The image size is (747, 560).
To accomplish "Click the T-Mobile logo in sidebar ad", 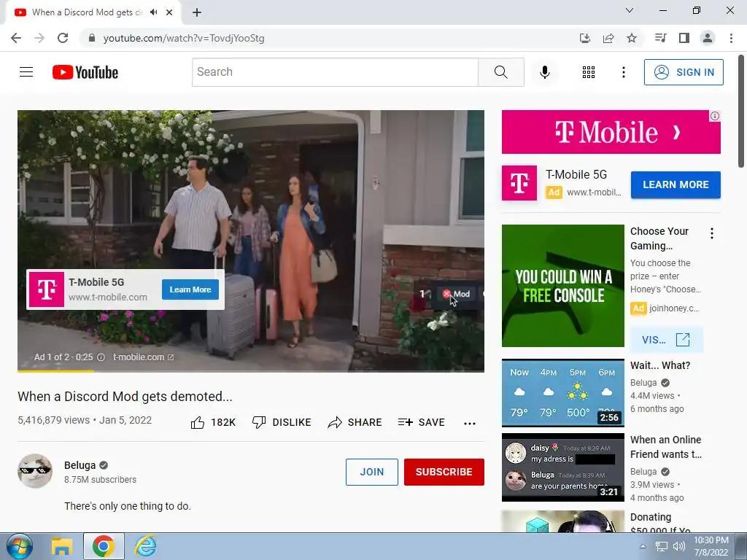I will (x=519, y=183).
